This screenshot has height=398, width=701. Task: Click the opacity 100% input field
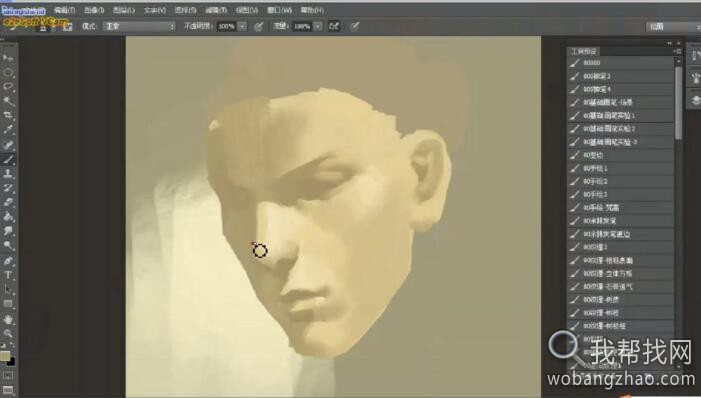coord(227,26)
